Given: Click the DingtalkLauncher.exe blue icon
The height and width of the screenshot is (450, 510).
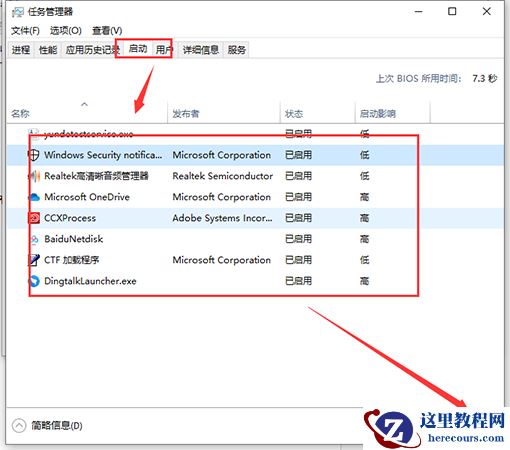Looking at the screenshot, I should tap(34, 281).
